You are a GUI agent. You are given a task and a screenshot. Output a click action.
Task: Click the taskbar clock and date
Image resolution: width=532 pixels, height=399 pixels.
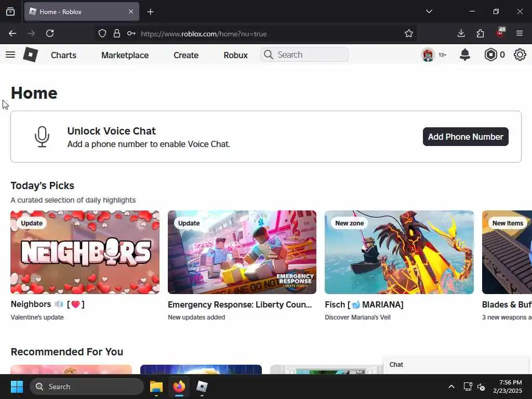(508, 387)
